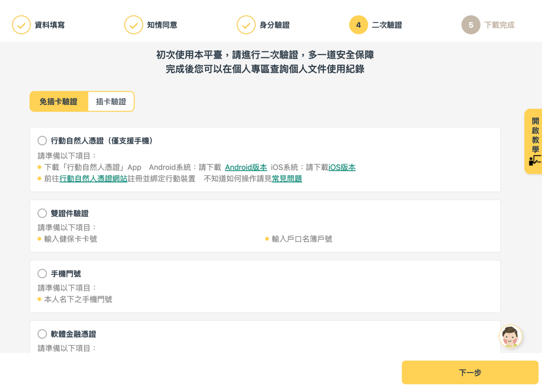Open the 常見問題 FAQ link

pyautogui.click(x=287, y=179)
